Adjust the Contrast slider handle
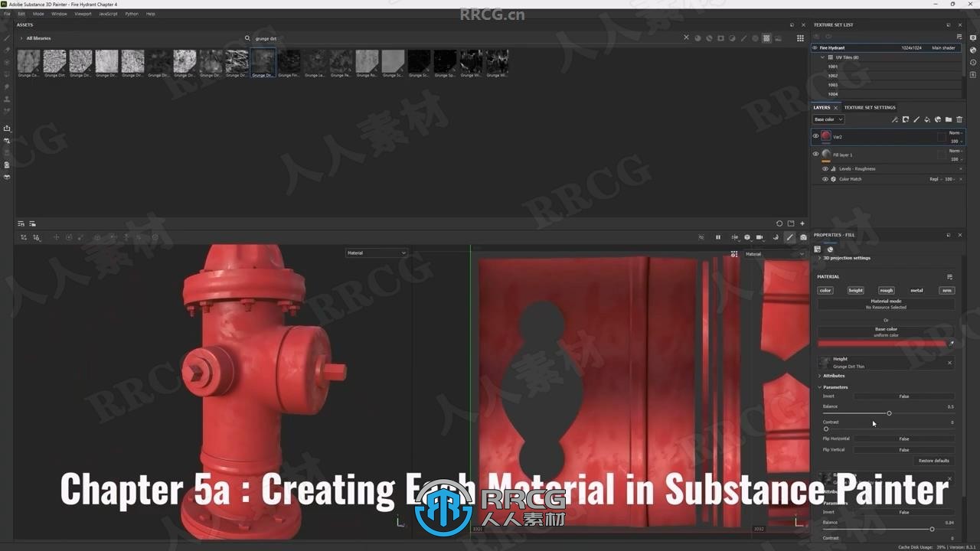Screen dimensions: 980x551 (x=826, y=429)
